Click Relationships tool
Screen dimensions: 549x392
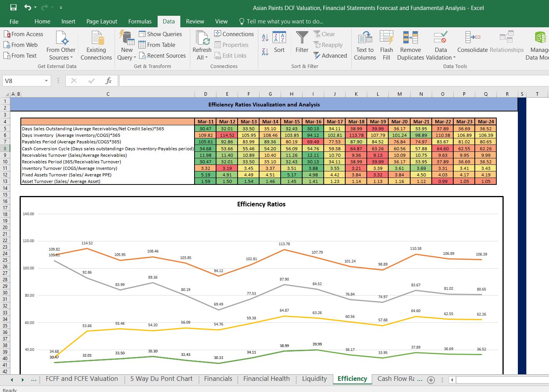pos(507,42)
